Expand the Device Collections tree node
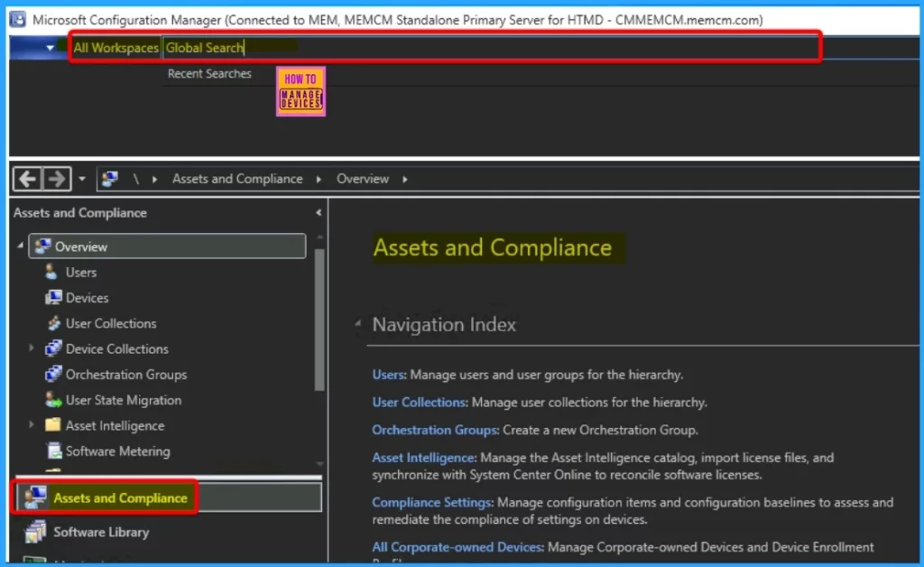Image resolution: width=924 pixels, height=567 pixels. 32,349
